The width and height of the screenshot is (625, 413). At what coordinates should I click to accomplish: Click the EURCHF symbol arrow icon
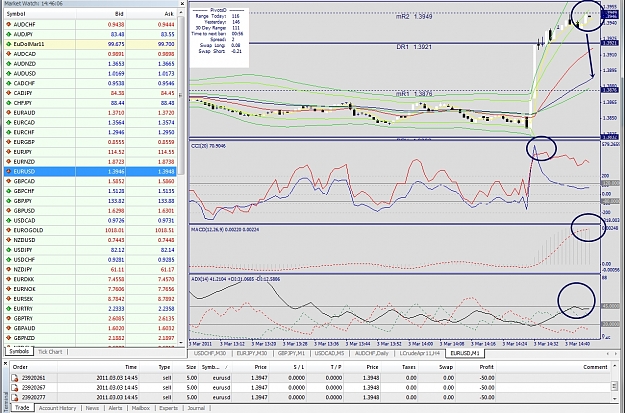pyautogui.click(x=8, y=132)
